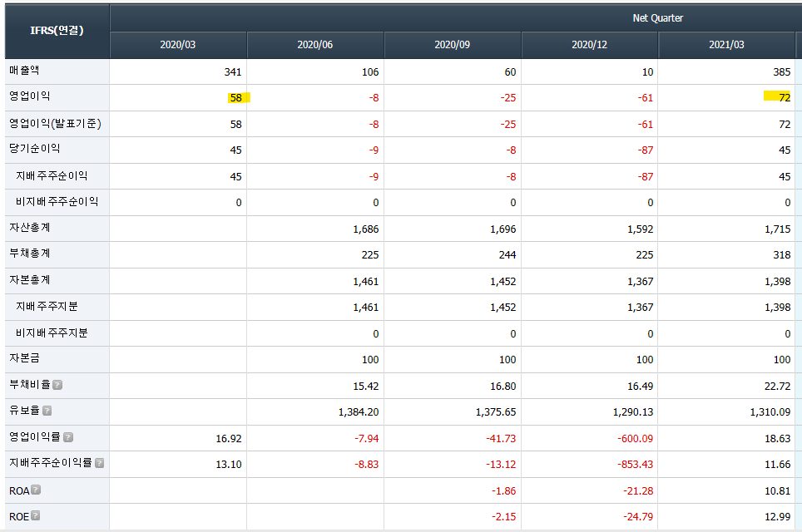Viewport: 802px width, 532px height.
Task: Click the IFRS(연결) header cell
Action: click(x=56, y=31)
